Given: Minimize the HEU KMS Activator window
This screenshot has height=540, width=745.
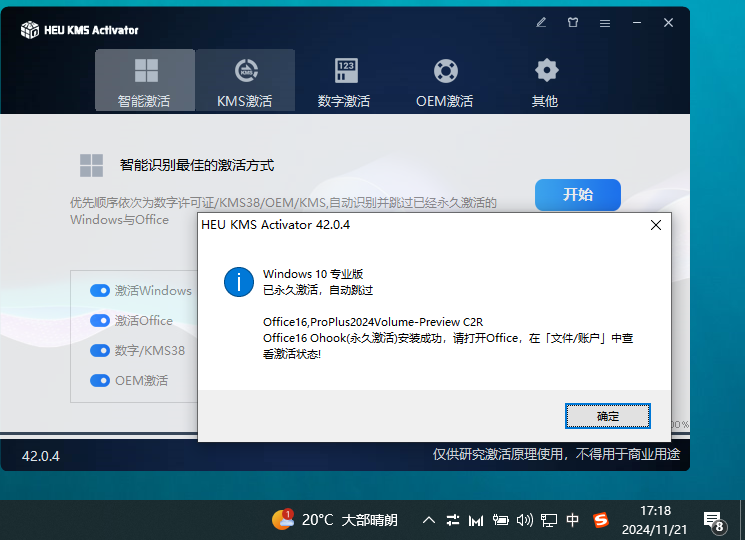Looking at the screenshot, I should pos(637,22).
